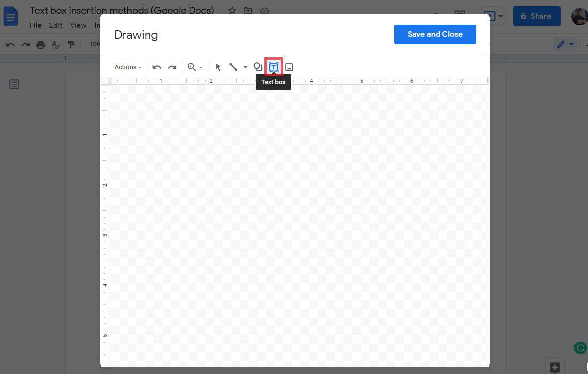Click the Zoom magnifier icon
The width and height of the screenshot is (588, 374).
[x=192, y=67]
